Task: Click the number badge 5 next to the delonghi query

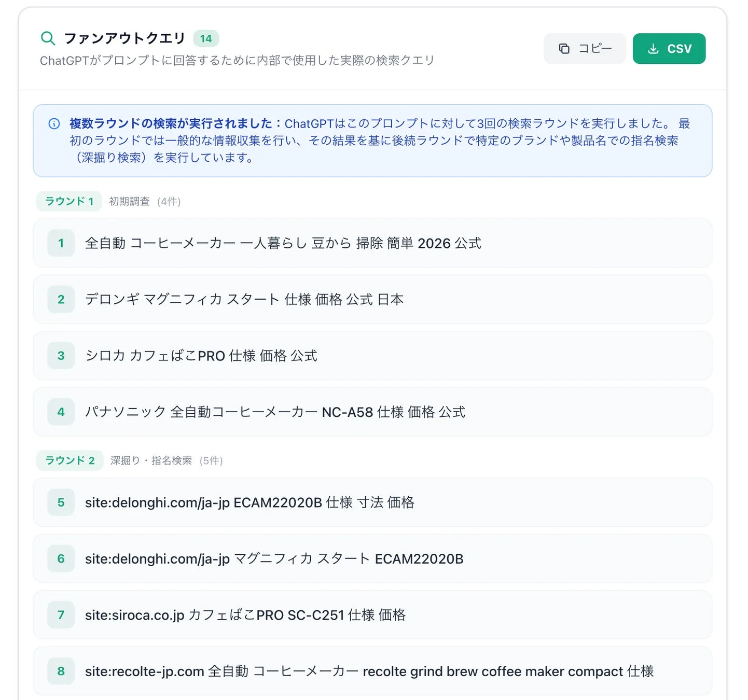Action: point(61,502)
